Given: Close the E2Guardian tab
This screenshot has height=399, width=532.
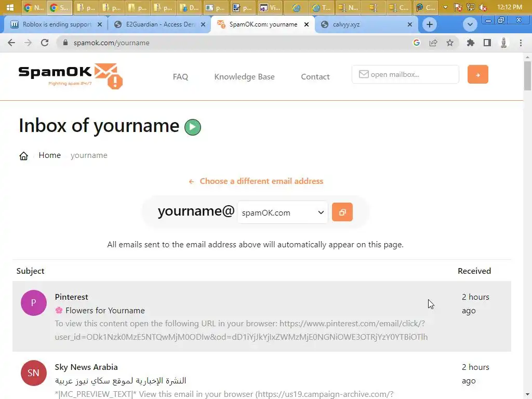Looking at the screenshot, I should pyautogui.click(x=203, y=24).
